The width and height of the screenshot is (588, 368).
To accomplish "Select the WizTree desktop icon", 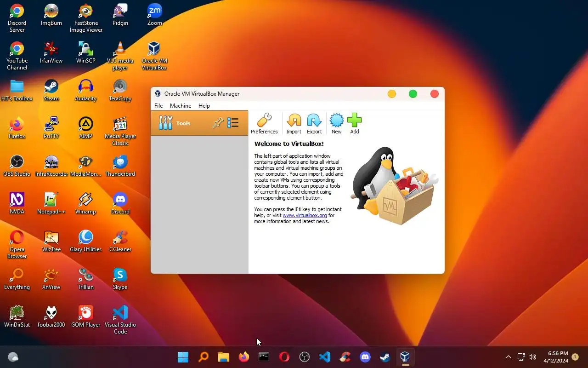I will pyautogui.click(x=51, y=241).
